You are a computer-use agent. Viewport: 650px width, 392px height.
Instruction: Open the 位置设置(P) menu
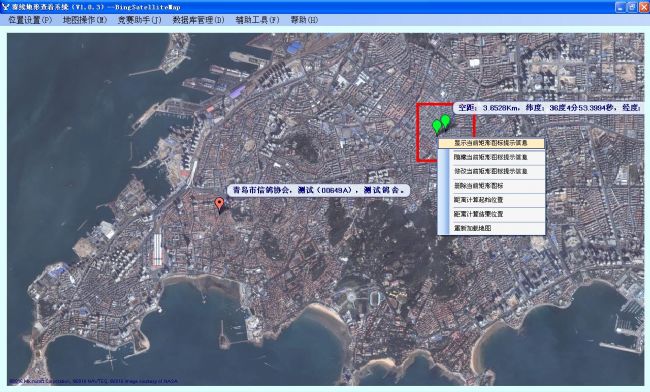coord(30,20)
